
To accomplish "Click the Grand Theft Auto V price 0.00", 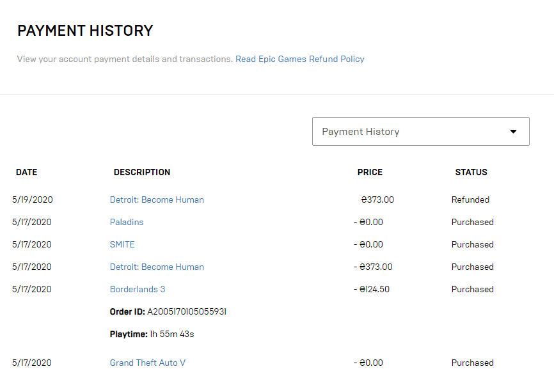I will coord(368,363).
